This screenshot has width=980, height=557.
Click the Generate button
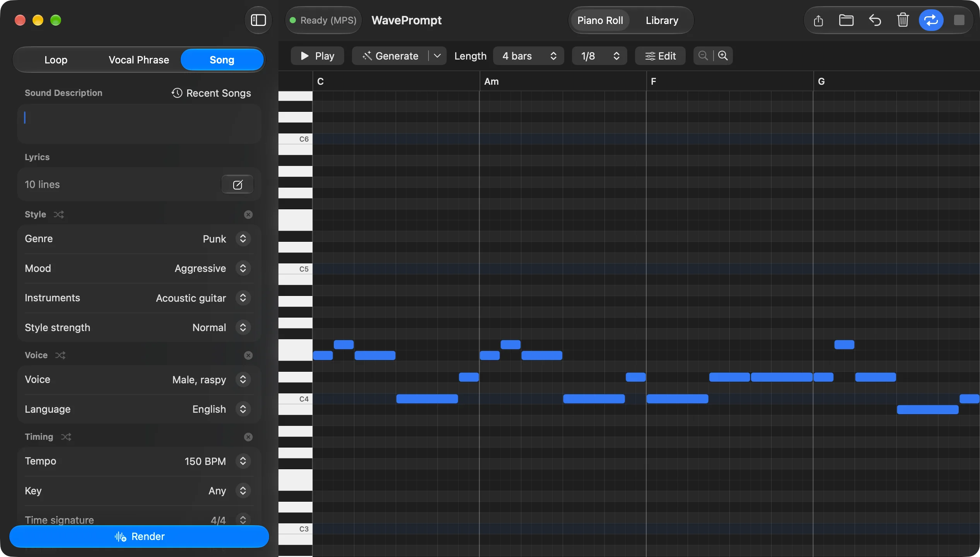point(390,56)
